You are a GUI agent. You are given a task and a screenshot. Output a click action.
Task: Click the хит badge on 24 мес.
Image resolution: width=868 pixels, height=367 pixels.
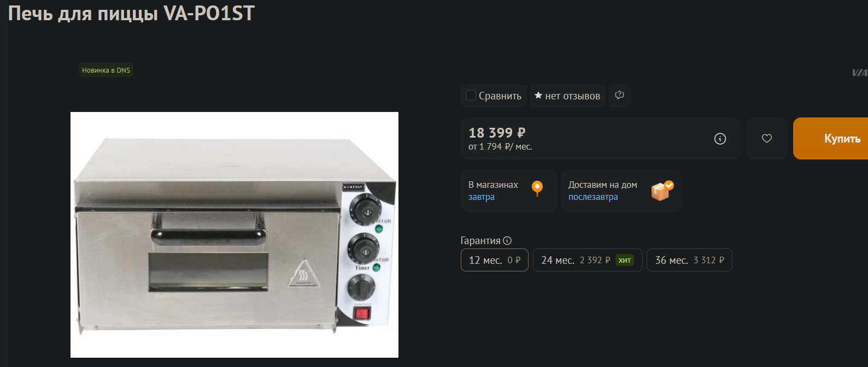point(625,260)
